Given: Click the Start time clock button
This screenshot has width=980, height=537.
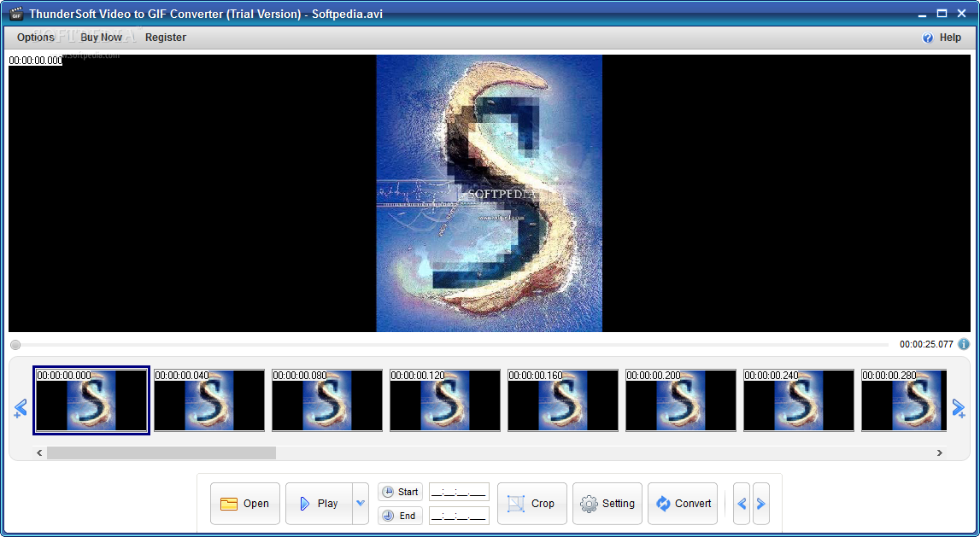Looking at the screenshot, I should [x=400, y=492].
